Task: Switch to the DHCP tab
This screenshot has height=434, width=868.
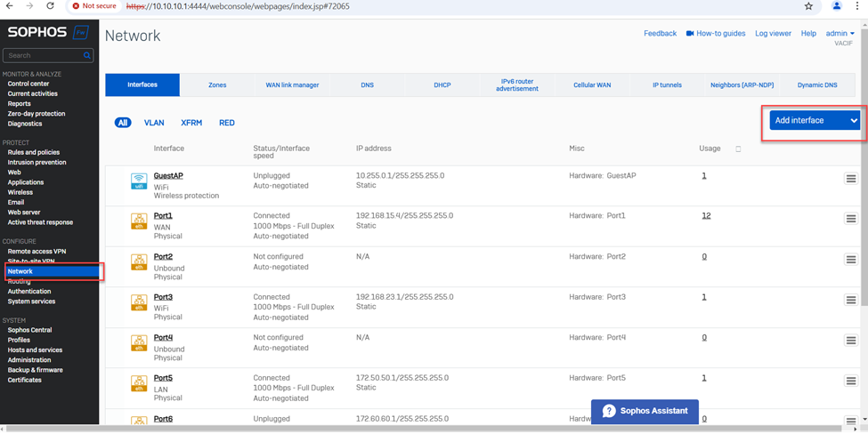Action: coord(442,85)
